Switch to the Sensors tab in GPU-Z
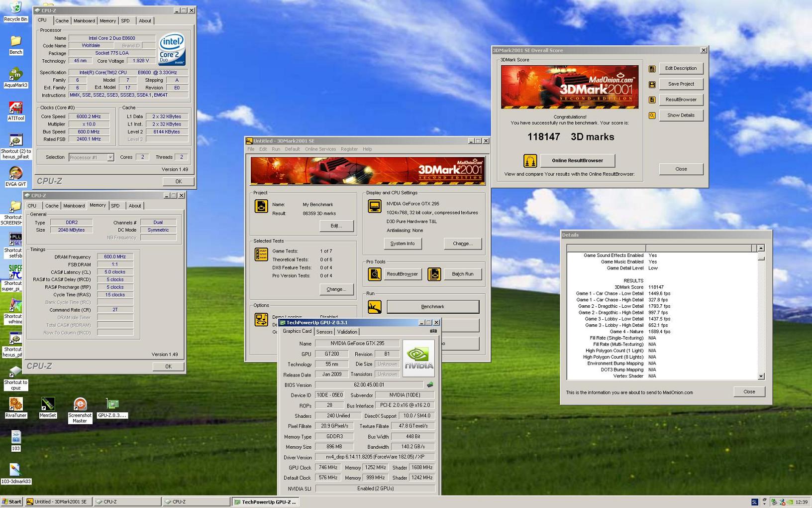 (x=324, y=332)
